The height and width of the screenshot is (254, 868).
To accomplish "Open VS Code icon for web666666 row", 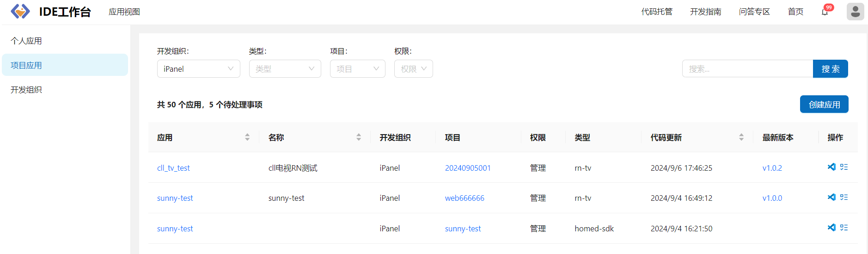I will coord(831,197).
